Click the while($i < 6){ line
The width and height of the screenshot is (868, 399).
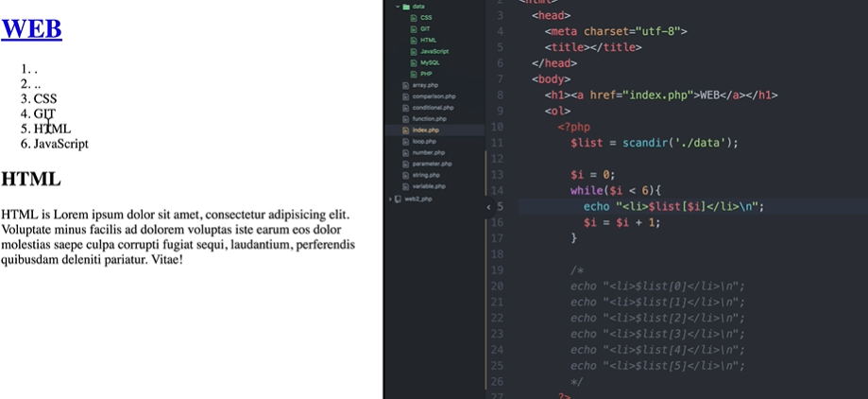click(x=616, y=191)
